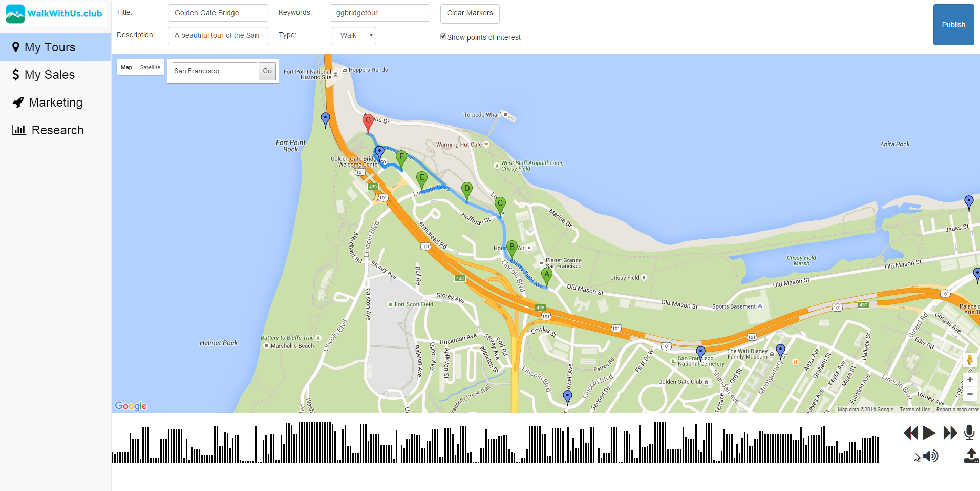Fast-forward the audio track

tap(950, 433)
